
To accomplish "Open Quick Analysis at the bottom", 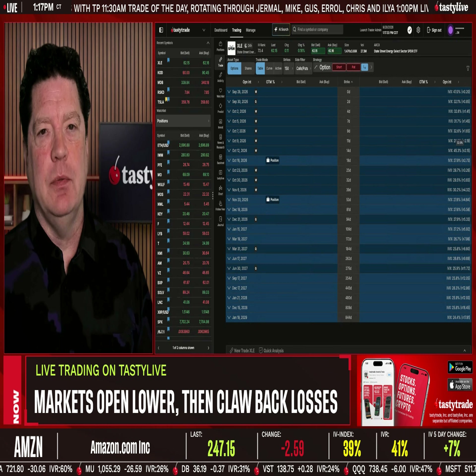I will 271,350.
